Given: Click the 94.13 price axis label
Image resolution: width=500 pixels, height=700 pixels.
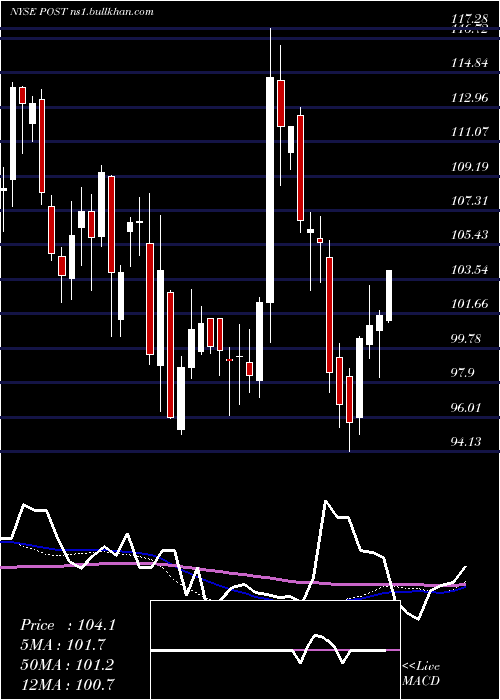Looking at the screenshot, I should pyautogui.click(x=467, y=442).
